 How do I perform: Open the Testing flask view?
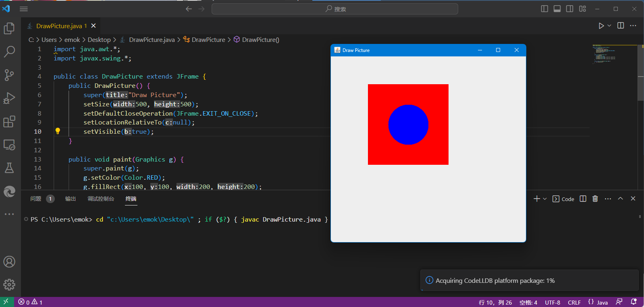tap(9, 168)
